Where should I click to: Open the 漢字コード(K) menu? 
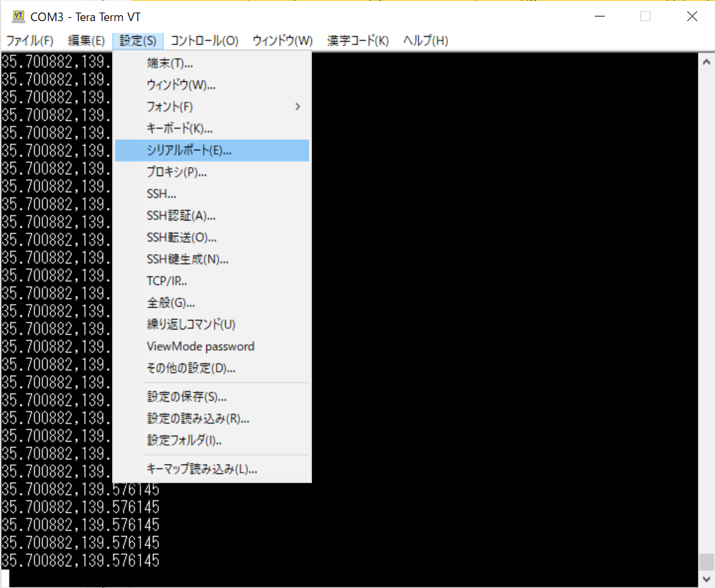[357, 41]
